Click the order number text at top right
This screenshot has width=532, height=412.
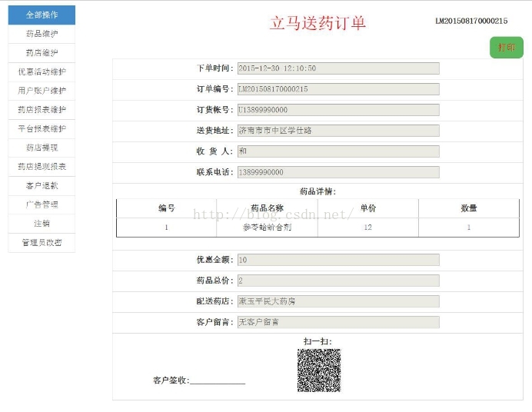click(471, 21)
